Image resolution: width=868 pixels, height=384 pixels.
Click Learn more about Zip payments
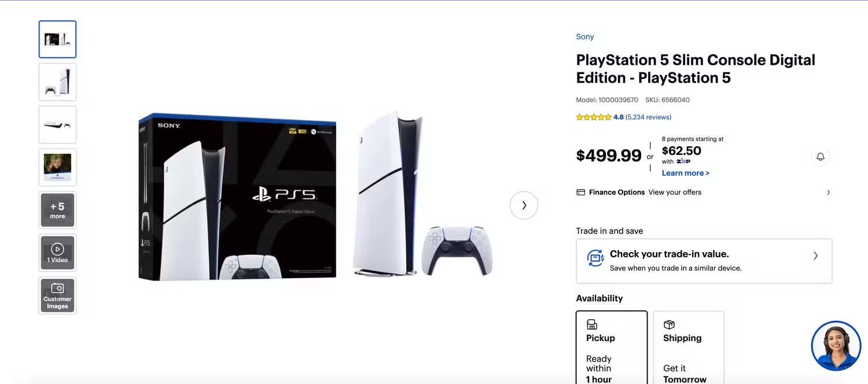(x=686, y=173)
